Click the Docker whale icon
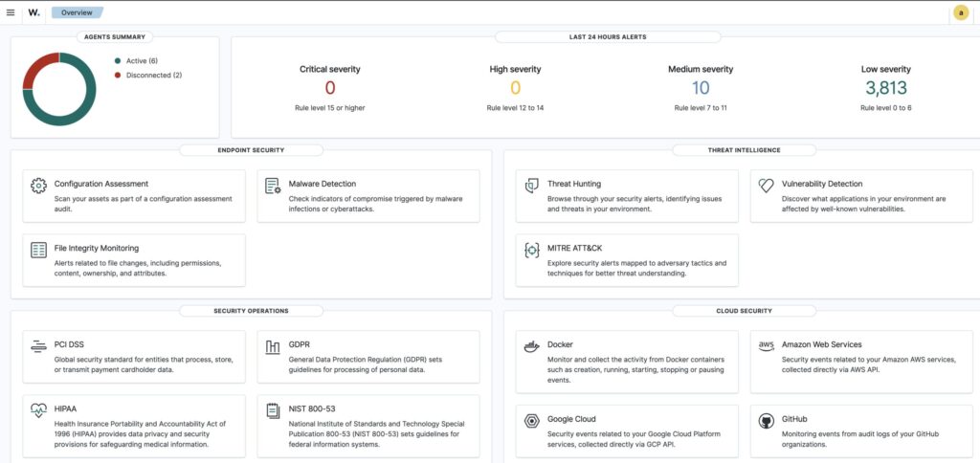The image size is (980, 463). pos(531,347)
